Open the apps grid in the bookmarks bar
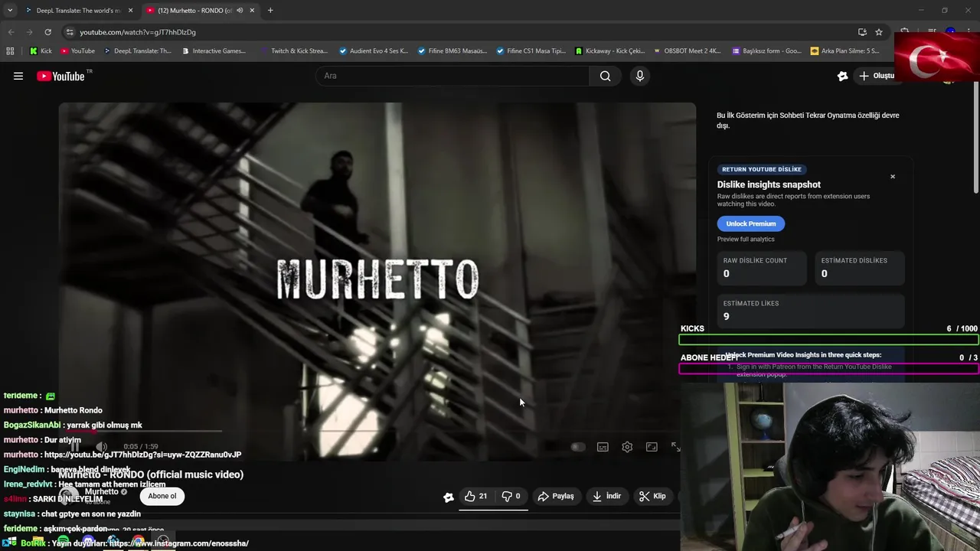Image resolution: width=980 pixels, height=551 pixels. tap(10, 51)
